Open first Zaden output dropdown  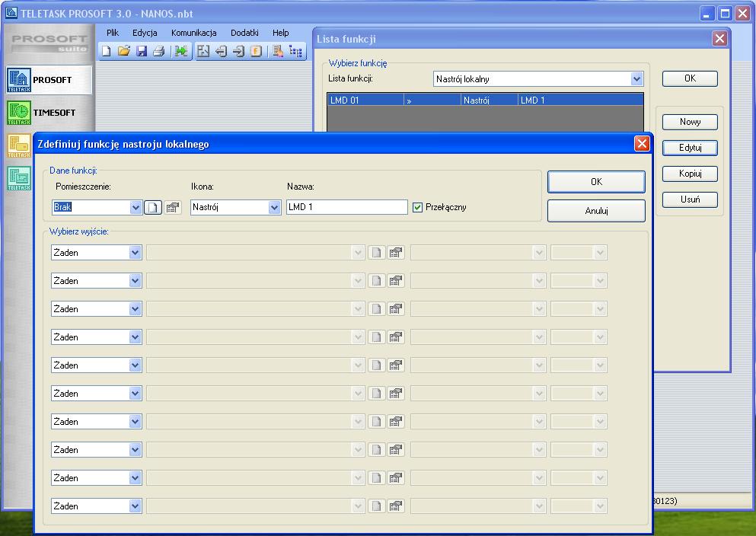pos(135,253)
